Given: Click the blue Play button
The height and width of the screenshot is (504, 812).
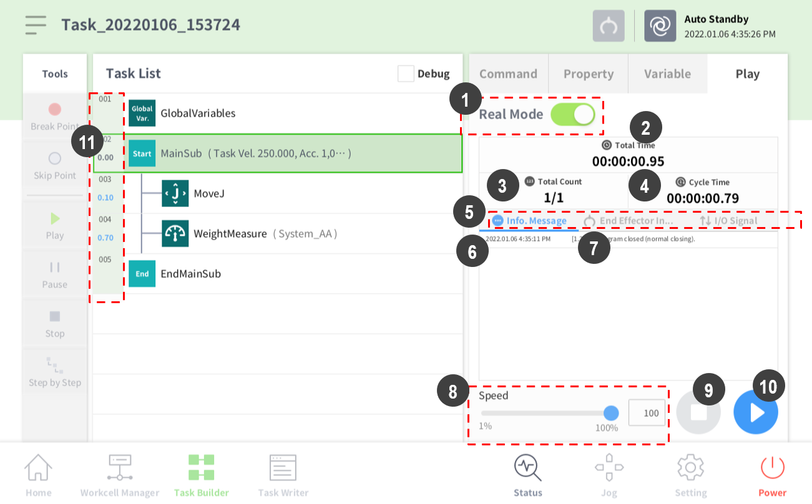Looking at the screenshot, I should [x=755, y=412].
